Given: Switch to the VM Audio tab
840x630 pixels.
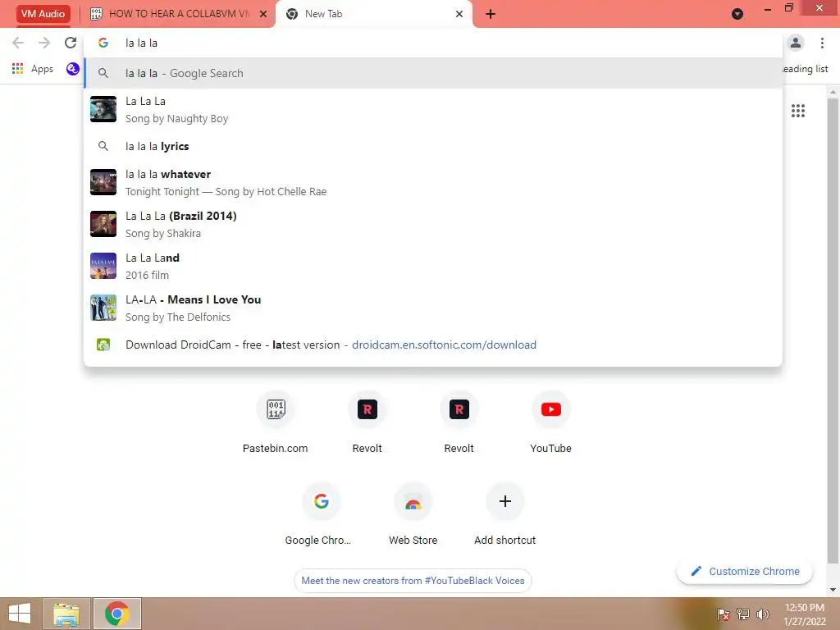Looking at the screenshot, I should [x=43, y=14].
